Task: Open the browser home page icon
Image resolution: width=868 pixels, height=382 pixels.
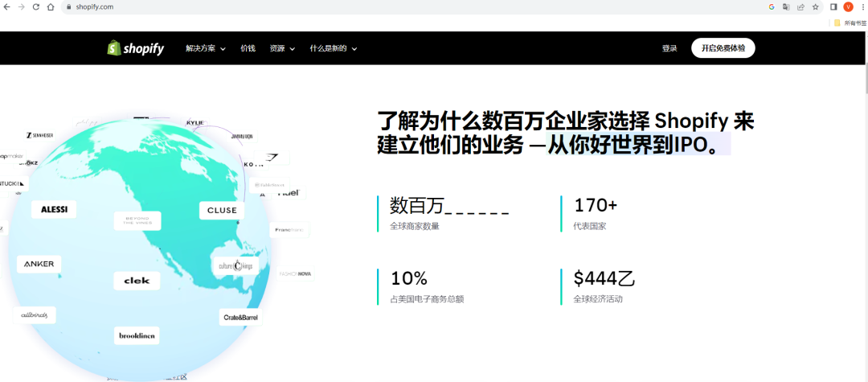Action: pos(51,7)
